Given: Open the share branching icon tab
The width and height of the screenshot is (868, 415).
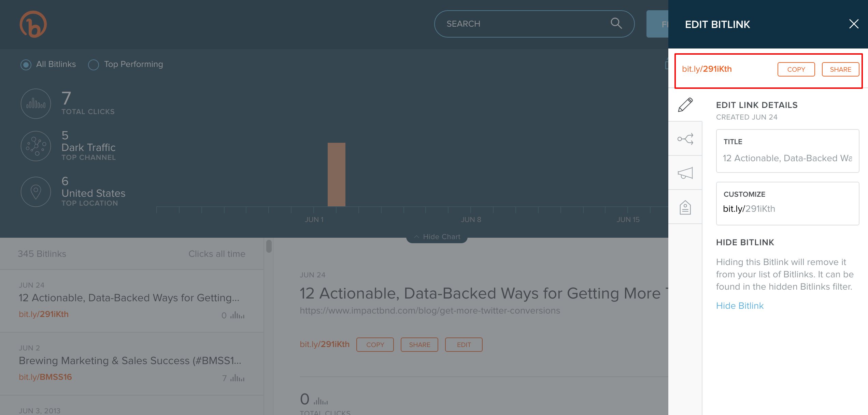Looking at the screenshot, I should click(x=685, y=139).
